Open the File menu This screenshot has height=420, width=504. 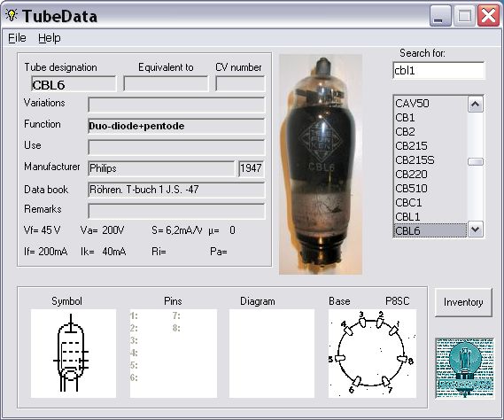pos(17,38)
